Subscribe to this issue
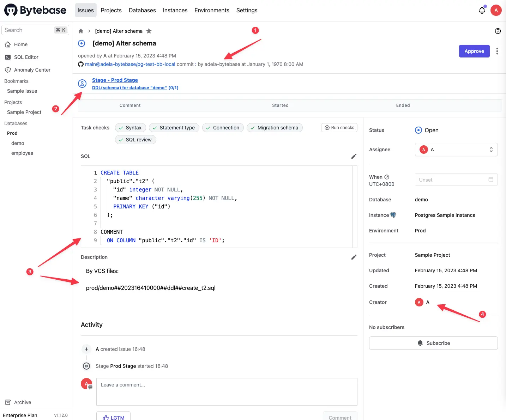Screen dimensions: 506x420 tap(433, 343)
